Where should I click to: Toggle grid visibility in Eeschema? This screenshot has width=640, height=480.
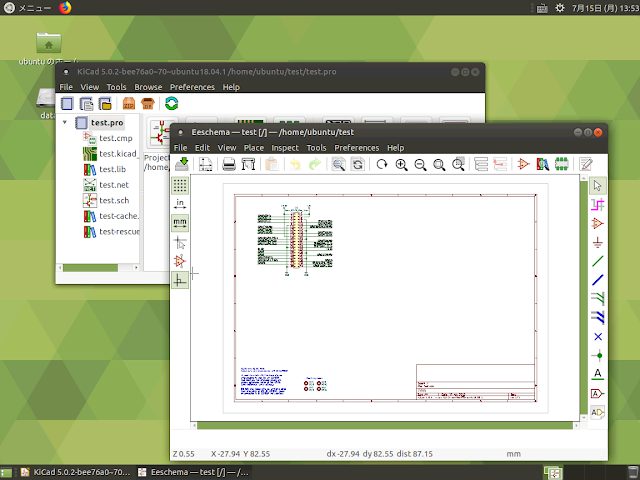click(180, 186)
